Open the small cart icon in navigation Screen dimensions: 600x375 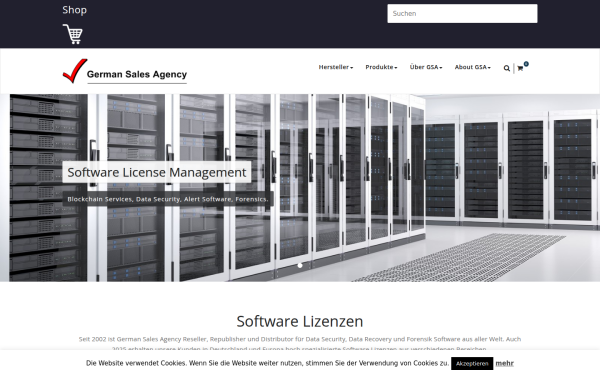click(520, 68)
